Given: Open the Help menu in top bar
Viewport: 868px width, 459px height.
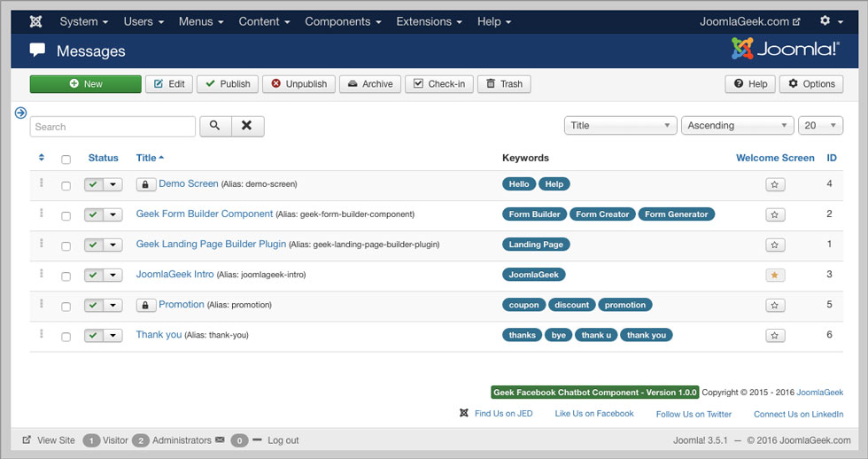Looking at the screenshot, I should tap(494, 21).
